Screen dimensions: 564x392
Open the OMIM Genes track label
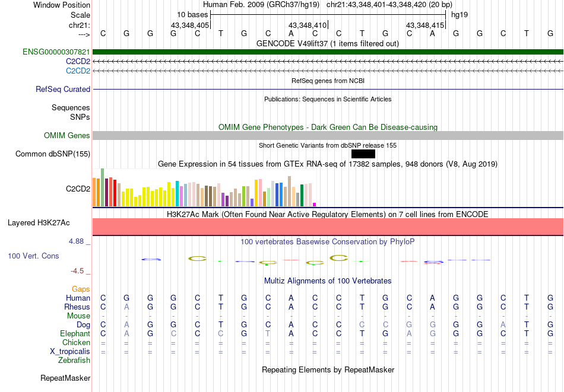(x=66, y=135)
